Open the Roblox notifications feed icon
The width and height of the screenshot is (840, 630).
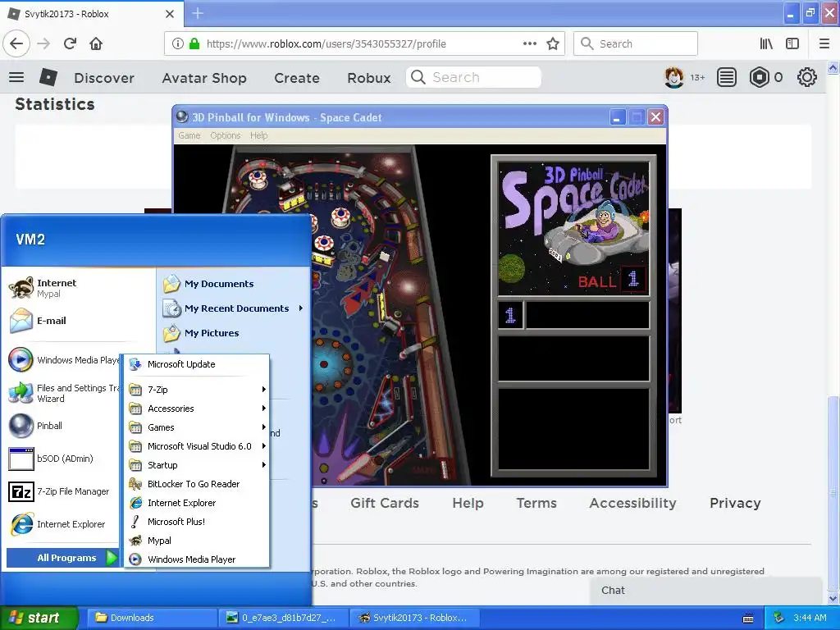point(727,78)
